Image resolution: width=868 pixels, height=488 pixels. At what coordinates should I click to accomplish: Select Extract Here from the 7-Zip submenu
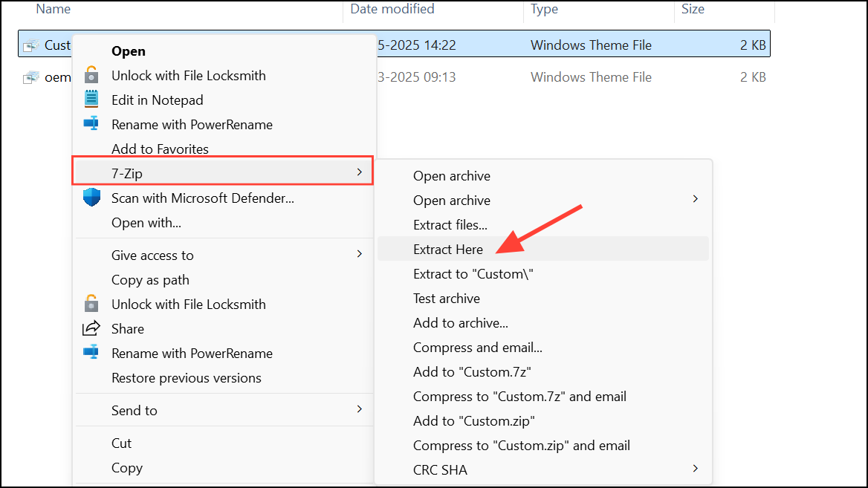[x=448, y=249]
